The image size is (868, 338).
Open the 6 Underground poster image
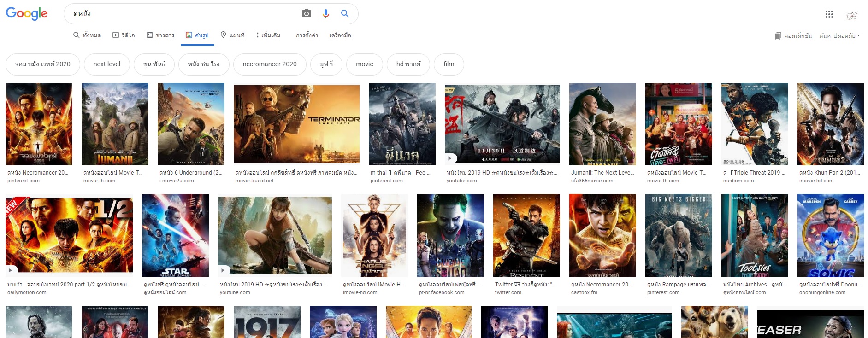[x=191, y=124]
